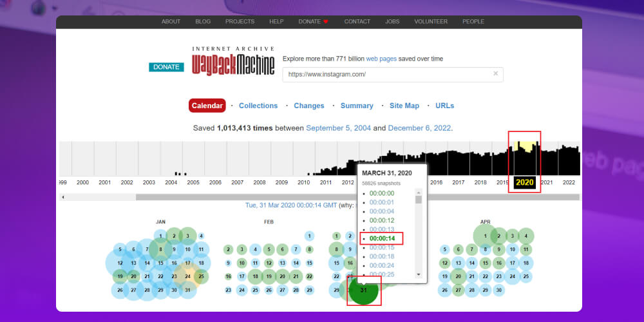Image resolution: width=644 pixels, height=322 pixels.
Task: Select the Calendar tab
Action: (x=207, y=106)
